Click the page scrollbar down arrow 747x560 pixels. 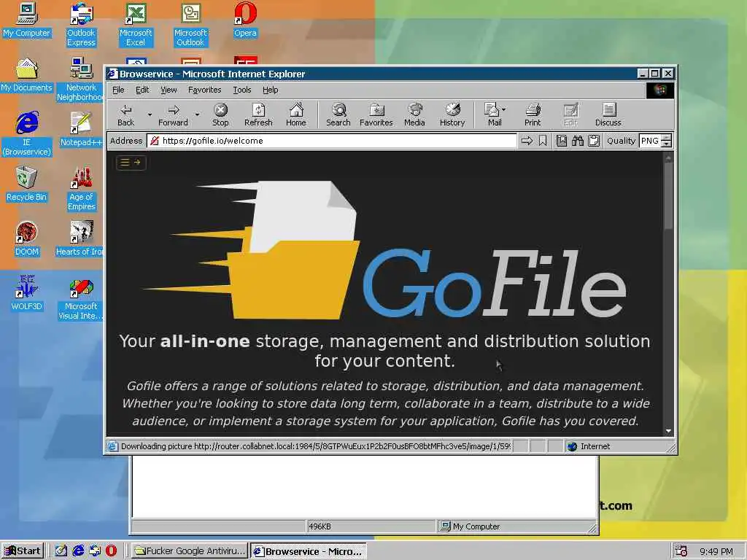[668, 430]
